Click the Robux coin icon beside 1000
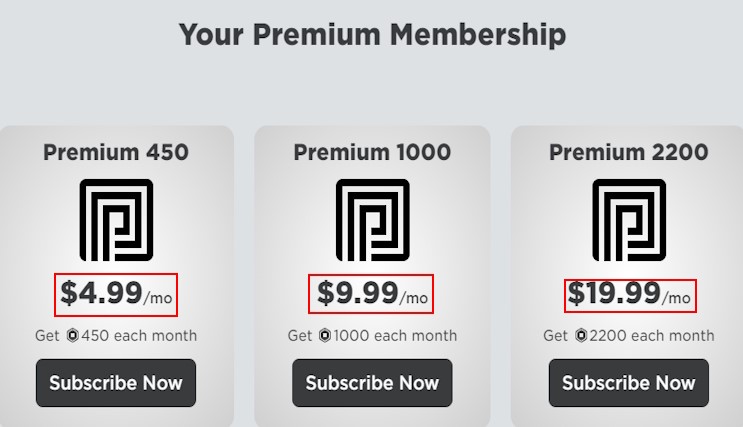 [x=325, y=336]
